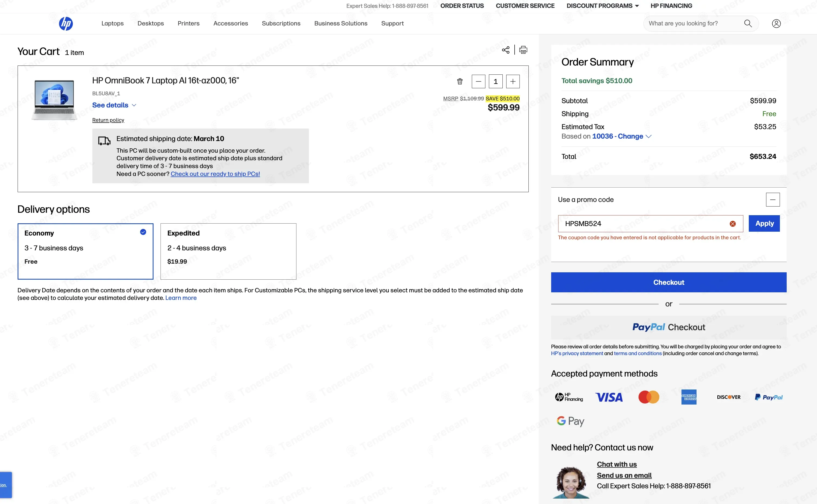Screen dimensions: 817x504
Task: Click the HP logo icon
Action: [x=66, y=23]
